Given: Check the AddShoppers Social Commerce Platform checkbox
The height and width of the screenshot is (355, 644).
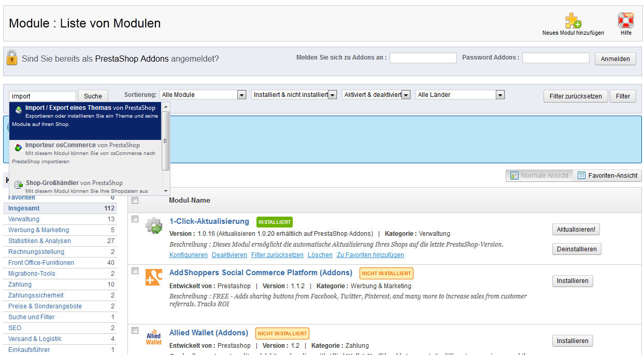Looking at the screenshot, I should [135, 271].
